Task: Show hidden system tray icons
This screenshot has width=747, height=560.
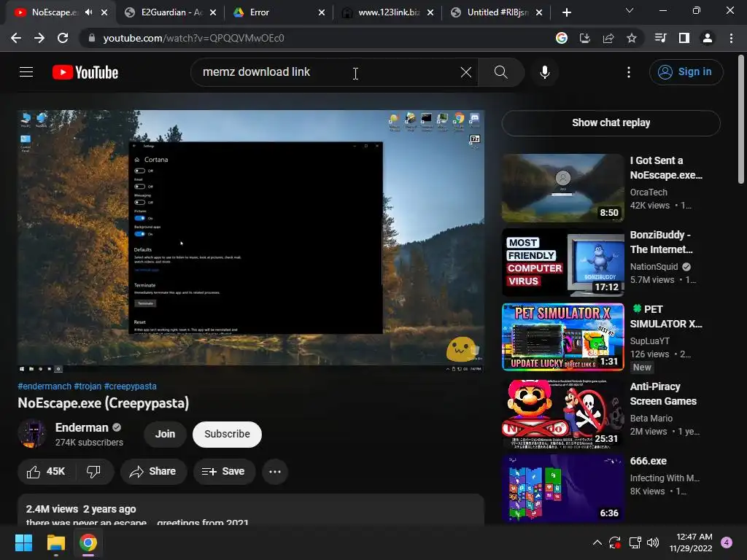Action: click(597, 542)
